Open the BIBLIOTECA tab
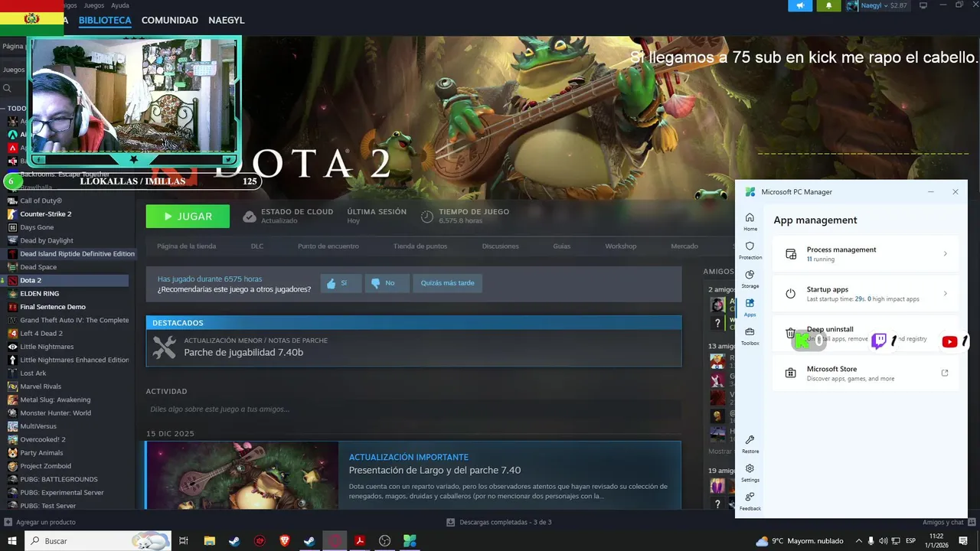Viewport: 980px width, 551px height. 105,21
